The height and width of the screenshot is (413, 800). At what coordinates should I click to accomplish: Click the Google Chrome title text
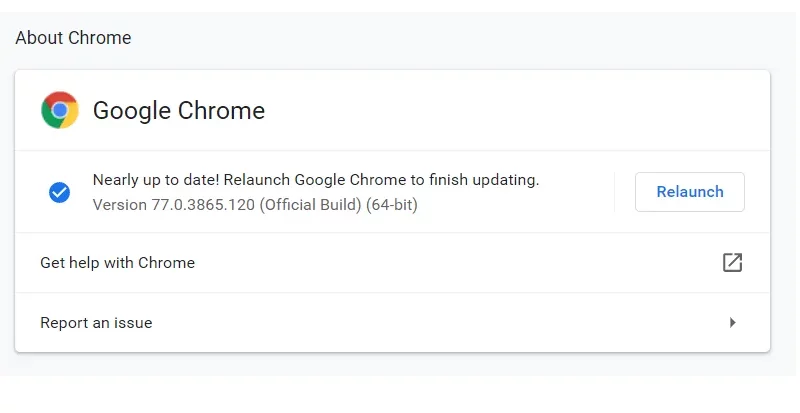tap(179, 111)
